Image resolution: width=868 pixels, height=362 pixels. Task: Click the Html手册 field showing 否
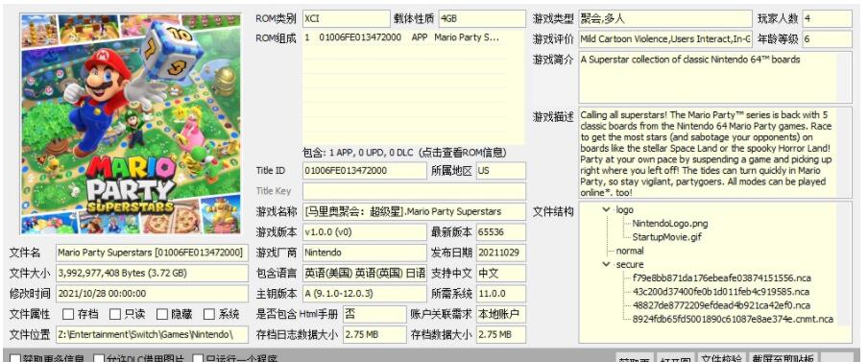pos(374,314)
